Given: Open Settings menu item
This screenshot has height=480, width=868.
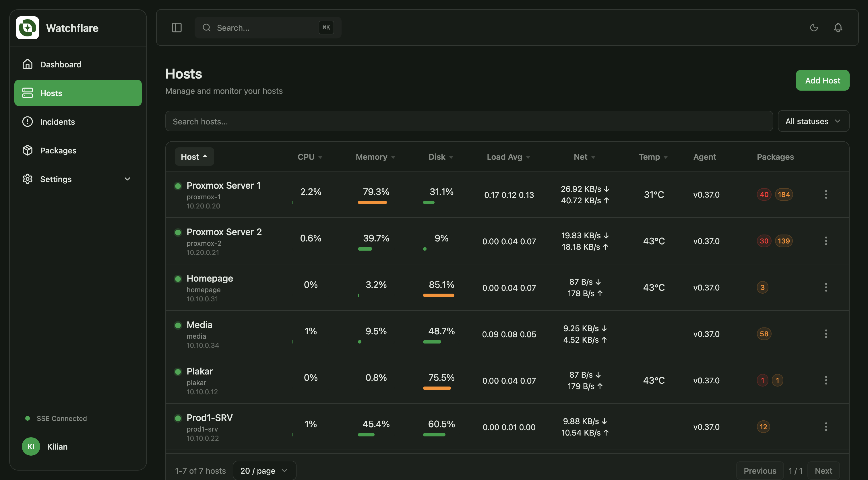Looking at the screenshot, I should 78,179.
